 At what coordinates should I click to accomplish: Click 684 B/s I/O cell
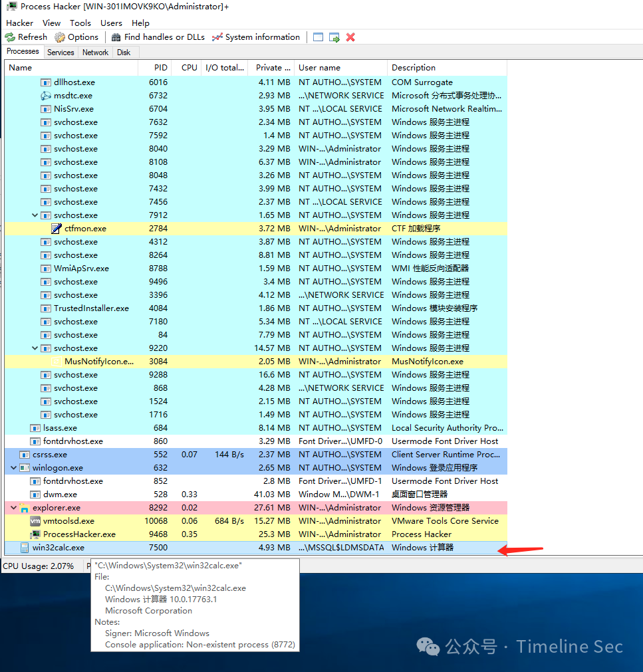coord(229,521)
